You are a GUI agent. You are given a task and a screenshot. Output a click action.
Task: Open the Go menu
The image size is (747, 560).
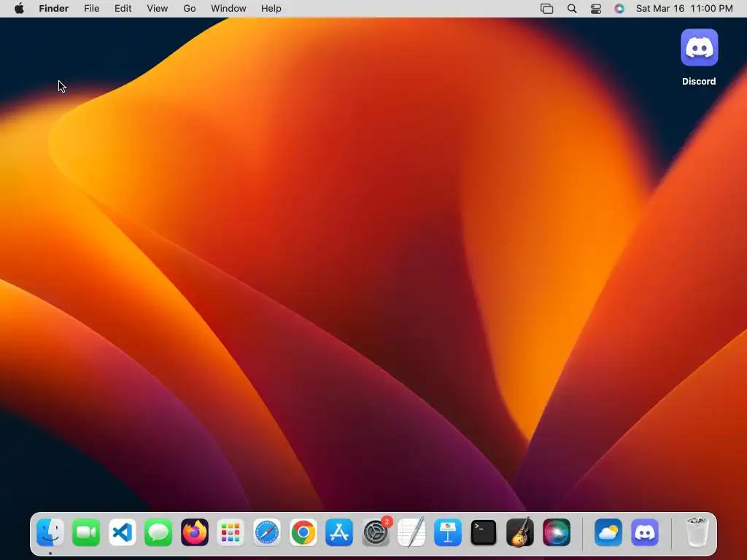(x=190, y=9)
